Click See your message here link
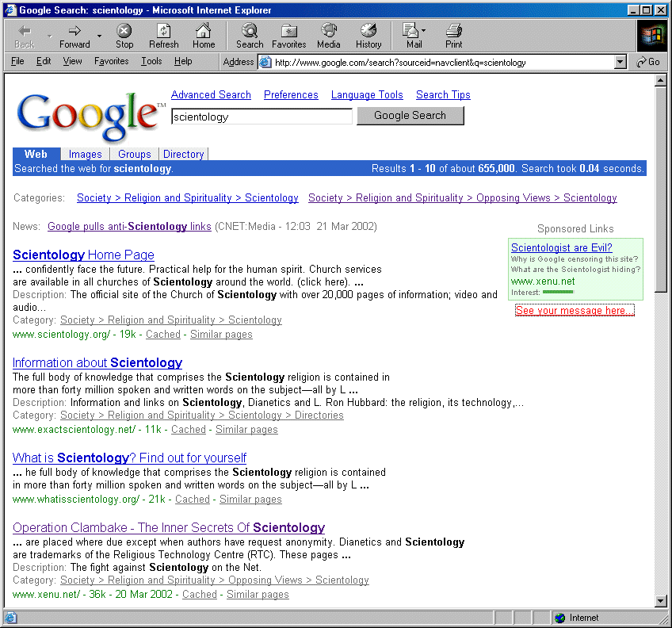The width and height of the screenshot is (672, 628). pyautogui.click(x=575, y=310)
